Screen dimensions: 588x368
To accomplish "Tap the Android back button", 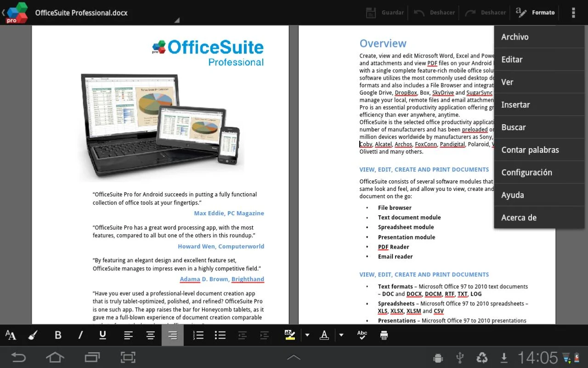I will 19,357.
